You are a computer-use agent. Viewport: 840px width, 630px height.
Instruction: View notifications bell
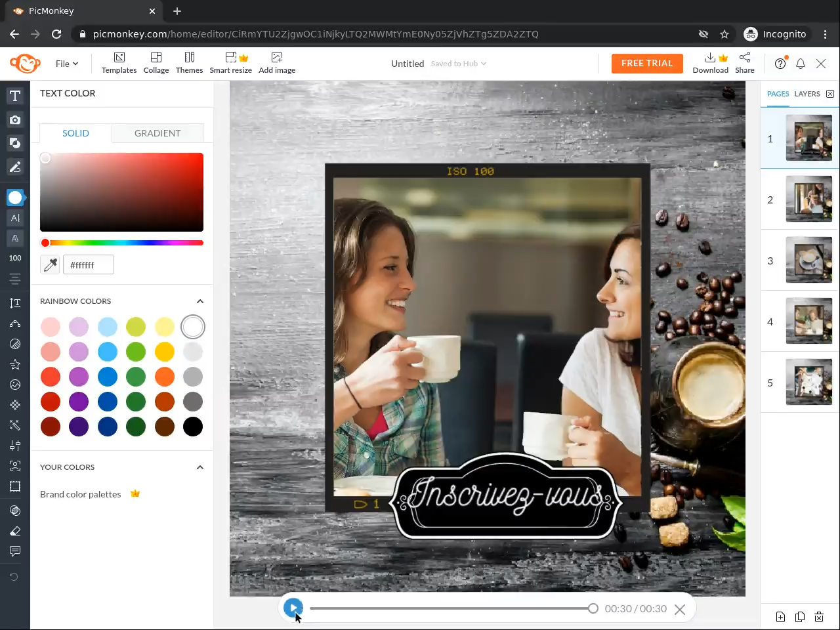[801, 64]
